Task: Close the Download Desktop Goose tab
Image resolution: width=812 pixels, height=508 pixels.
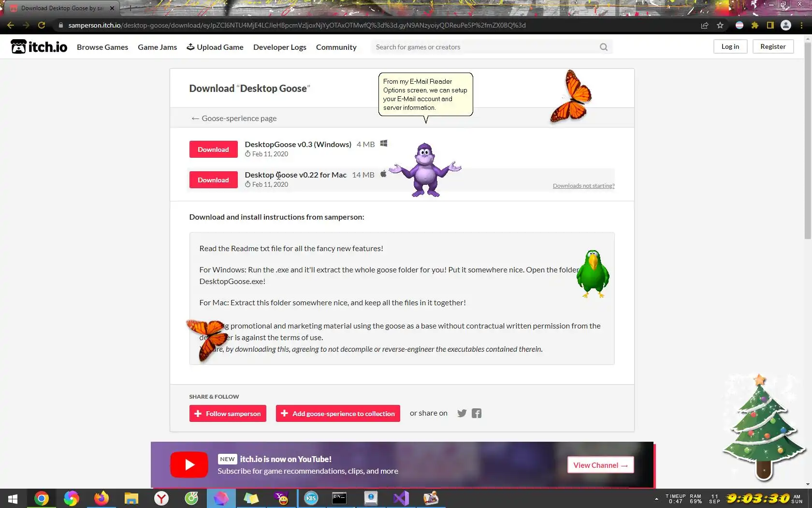Action: pos(112,8)
